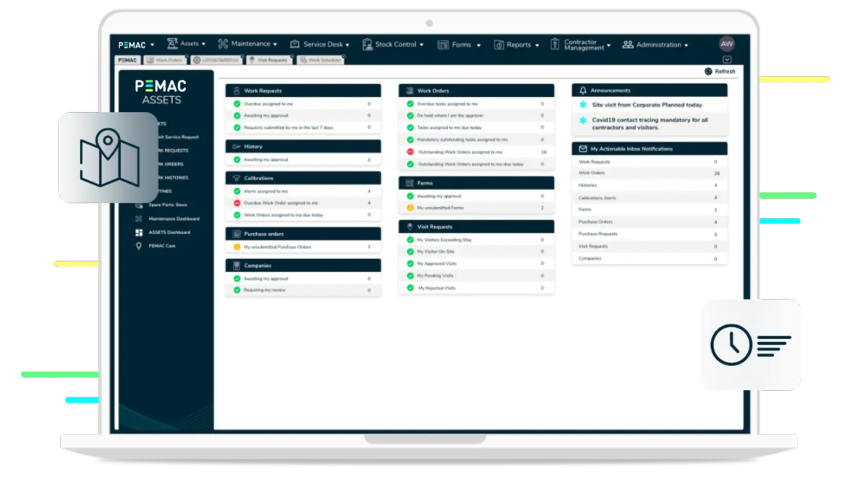868x481 pixels.
Task: Click the PEMAC Care pin icon in sidebar
Action: point(139,246)
